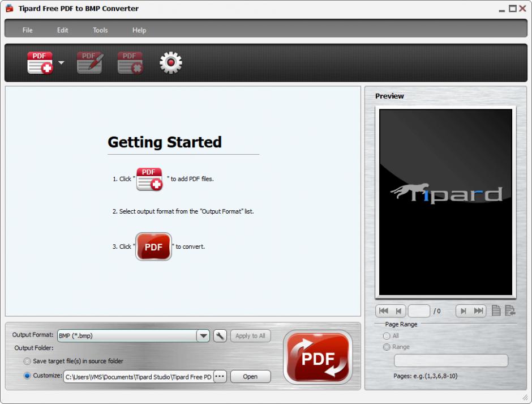Open the File menu

pyautogui.click(x=27, y=30)
